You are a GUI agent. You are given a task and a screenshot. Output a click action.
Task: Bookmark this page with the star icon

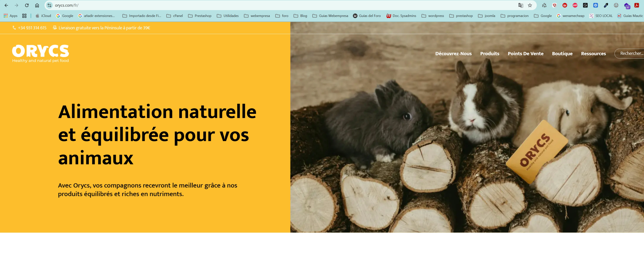(x=530, y=5)
